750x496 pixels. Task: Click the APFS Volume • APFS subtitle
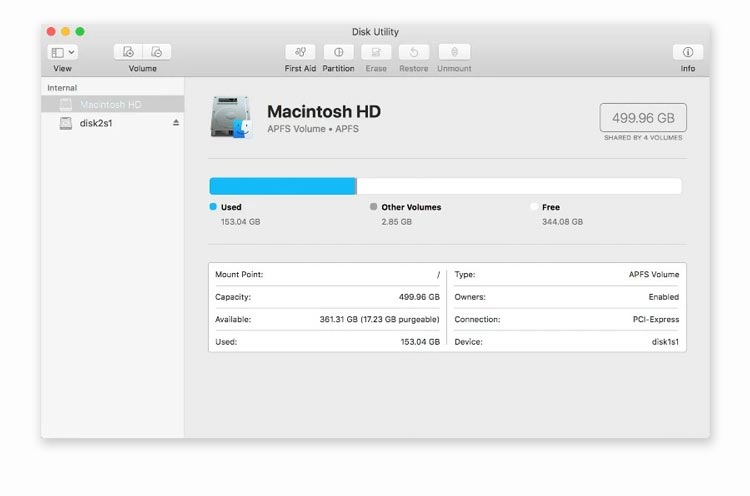pyautogui.click(x=313, y=129)
